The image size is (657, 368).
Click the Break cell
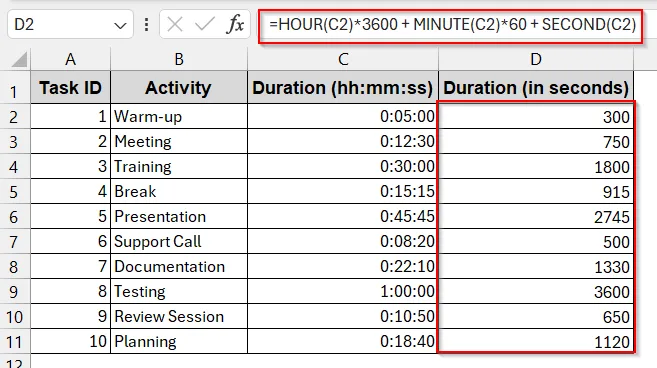click(x=179, y=192)
